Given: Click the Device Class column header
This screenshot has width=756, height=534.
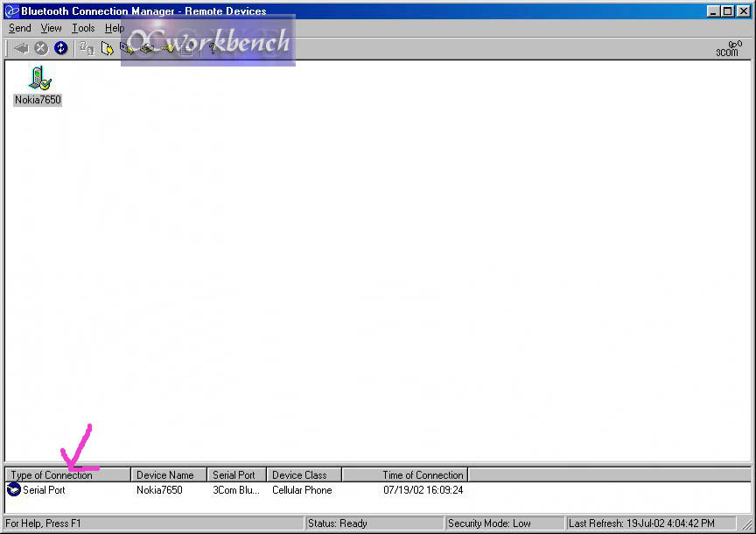Looking at the screenshot, I should pos(304,475).
